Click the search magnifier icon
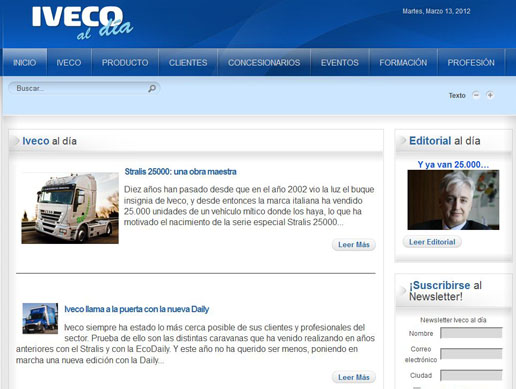 [x=152, y=88]
